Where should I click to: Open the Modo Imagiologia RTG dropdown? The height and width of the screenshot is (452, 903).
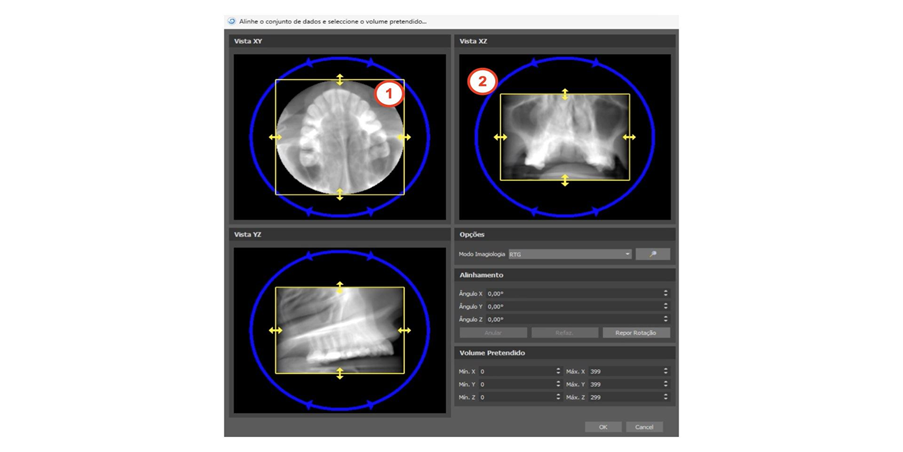(570, 254)
